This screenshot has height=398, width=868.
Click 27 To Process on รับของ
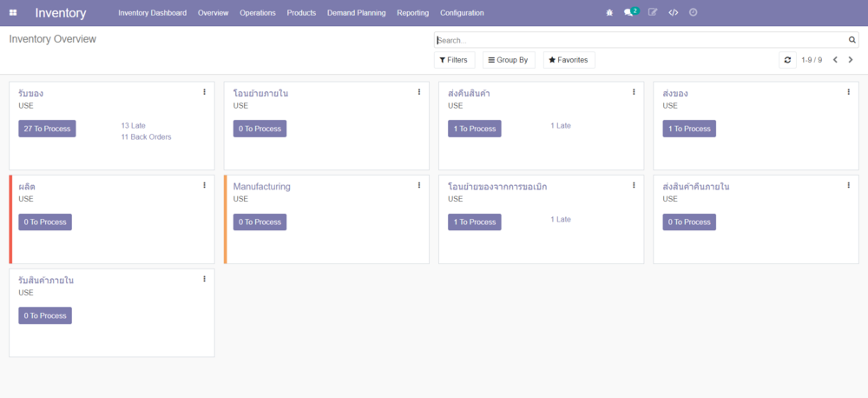tap(47, 129)
